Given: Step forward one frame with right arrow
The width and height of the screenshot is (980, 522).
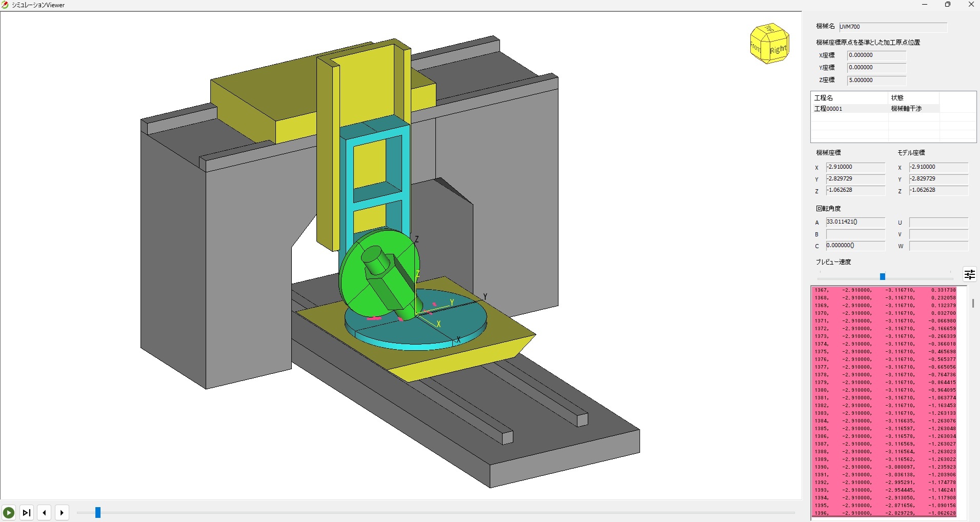Looking at the screenshot, I should 62,512.
